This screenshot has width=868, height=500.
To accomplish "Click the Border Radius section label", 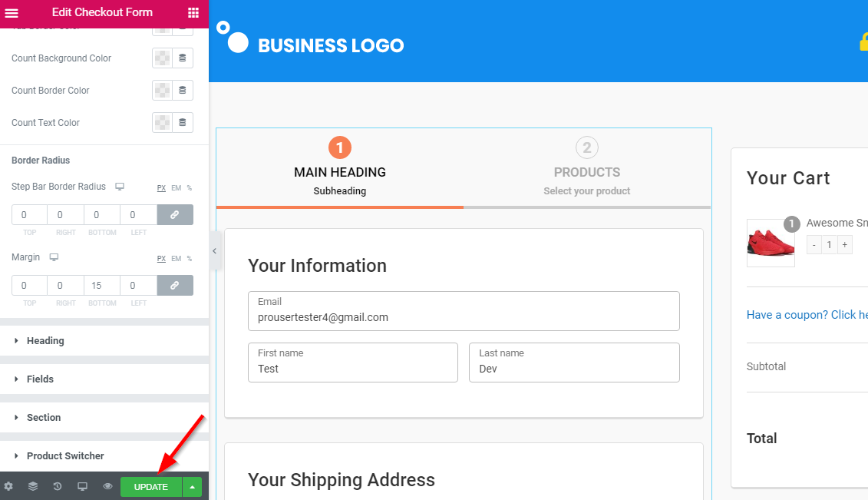I will [x=41, y=161].
